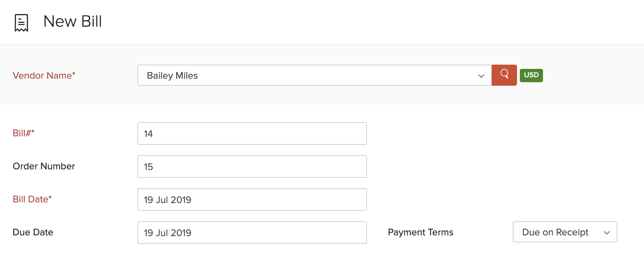The width and height of the screenshot is (644, 267).
Task: Click the red vendor search magnifier icon
Action: [504, 75]
